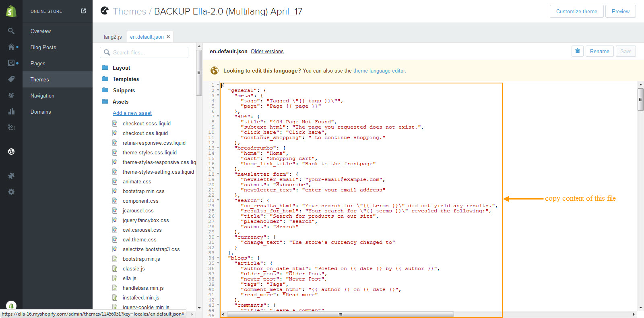Select Themes in the sidebar menu
644x318 pixels.
click(x=58, y=79)
